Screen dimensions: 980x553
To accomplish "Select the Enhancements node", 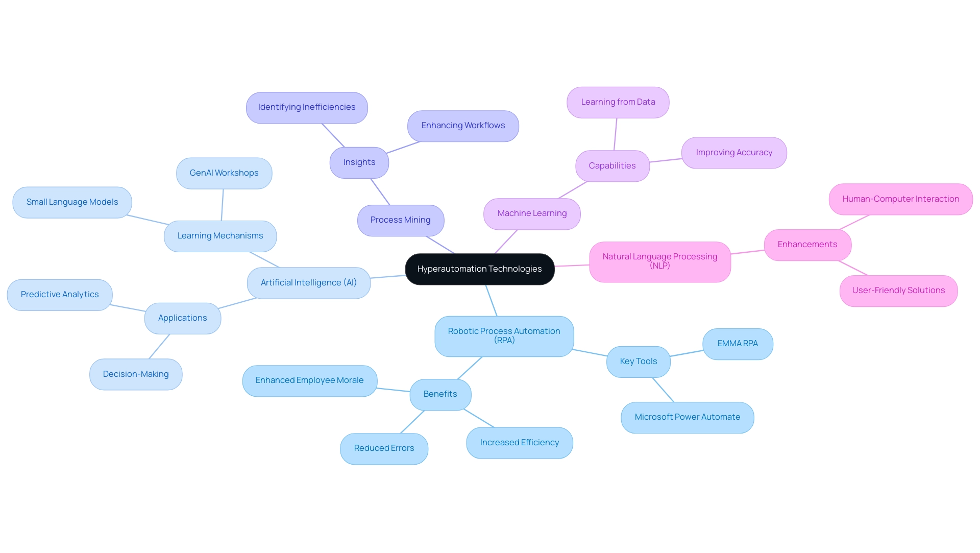I will pyautogui.click(x=807, y=244).
